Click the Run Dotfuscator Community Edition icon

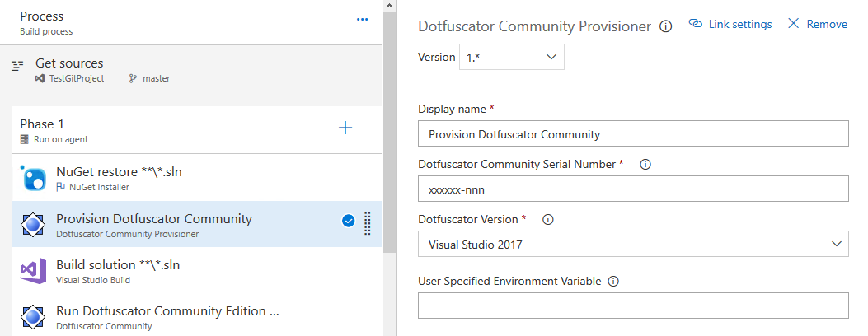coord(34,317)
